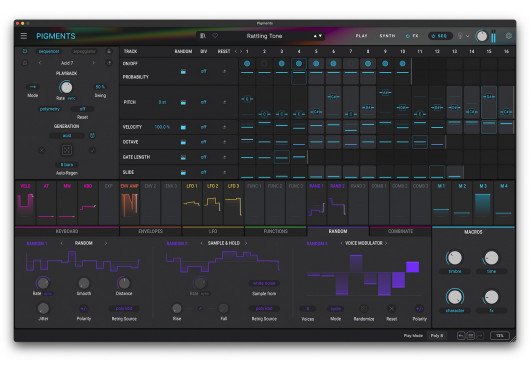Click the LFO 2 modulation source slot
Screen dimensions: 530x371
point(213,203)
